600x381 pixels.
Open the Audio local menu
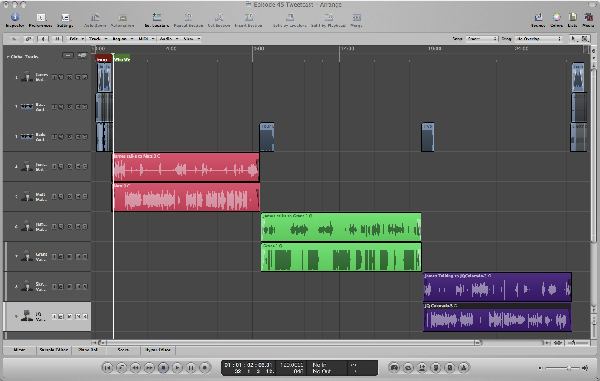(169, 39)
